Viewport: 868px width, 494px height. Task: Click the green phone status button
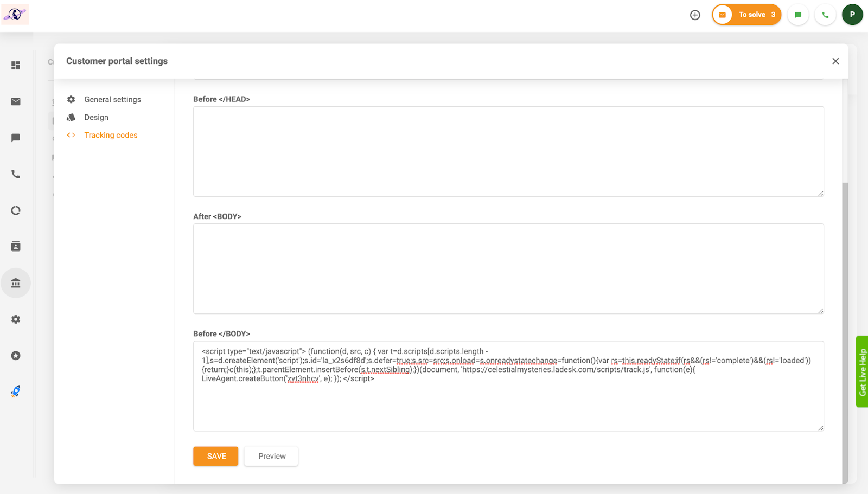(825, 15)
